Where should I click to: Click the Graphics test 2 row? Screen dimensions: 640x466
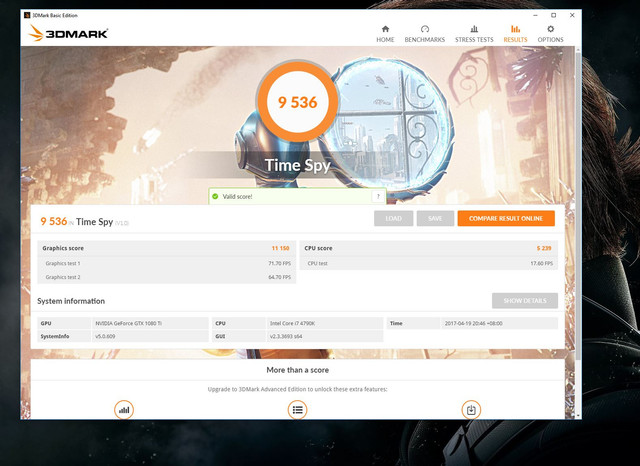(167, 277)
